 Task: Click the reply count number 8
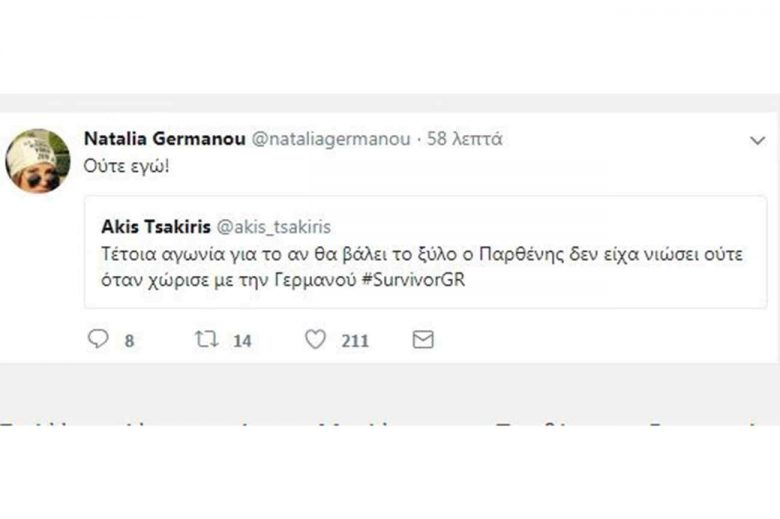[x=129, y=341]
